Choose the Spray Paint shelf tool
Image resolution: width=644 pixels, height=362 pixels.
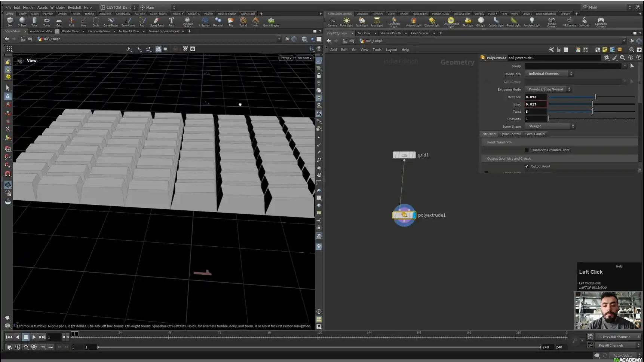(157, 21)
